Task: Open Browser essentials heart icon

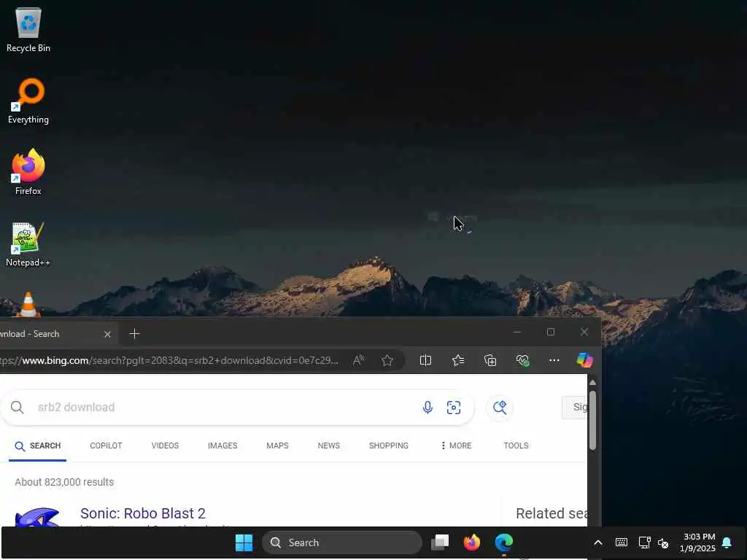Action: pyautogui.click(x=522, y=360)
